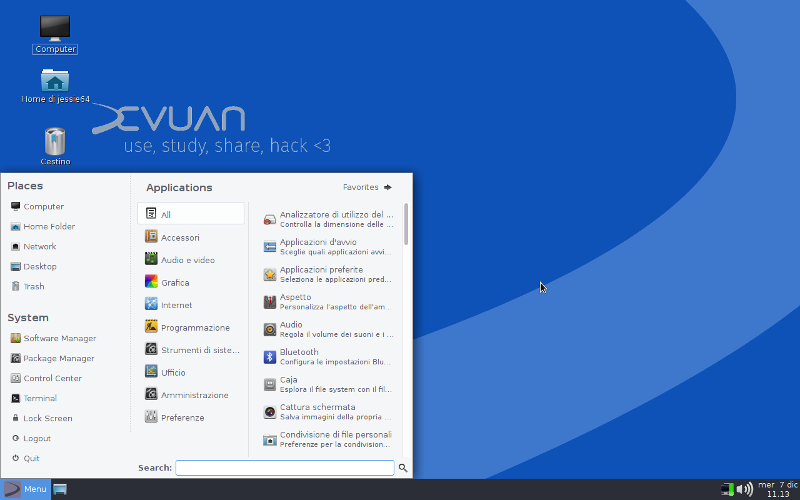Screen dimensions: 800x500
Task: Select the Accessori category
Action: (191, 237)
